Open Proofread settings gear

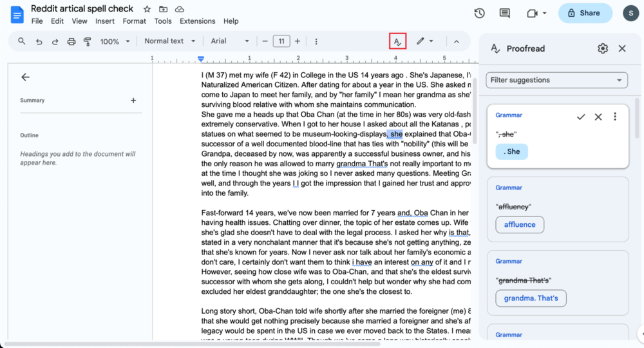coord(603,48)
